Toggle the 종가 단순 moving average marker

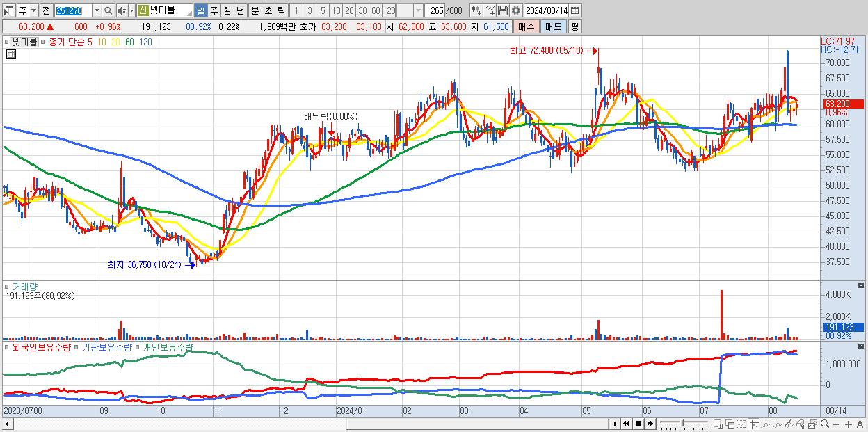[x=44, y=42]
